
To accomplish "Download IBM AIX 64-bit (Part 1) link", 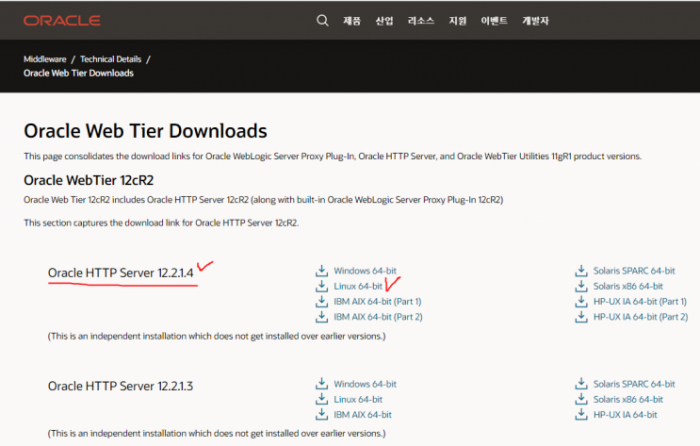I will click(378, 302).
